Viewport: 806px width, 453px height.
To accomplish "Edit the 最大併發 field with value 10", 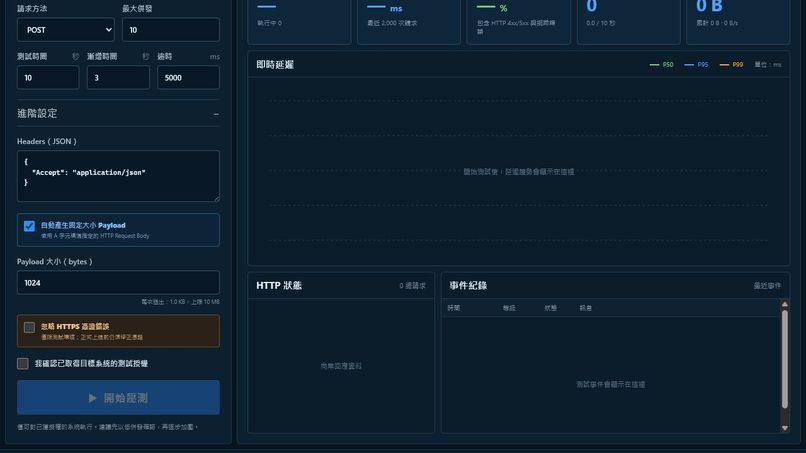I will click(x=171, y=30).
